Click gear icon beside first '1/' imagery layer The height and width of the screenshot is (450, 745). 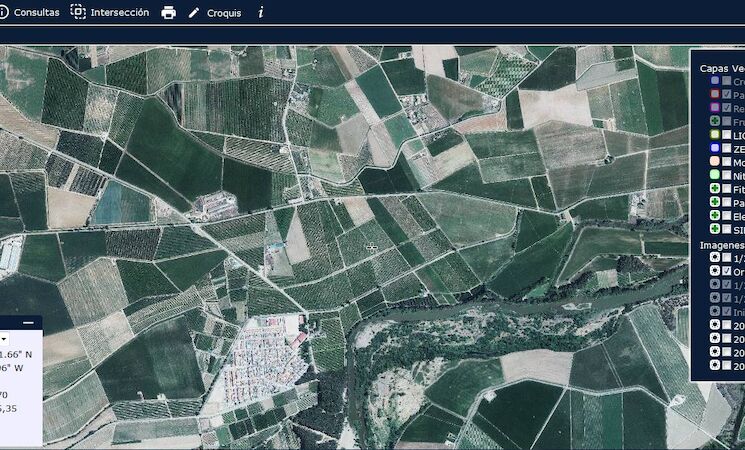tap(714, 257)
